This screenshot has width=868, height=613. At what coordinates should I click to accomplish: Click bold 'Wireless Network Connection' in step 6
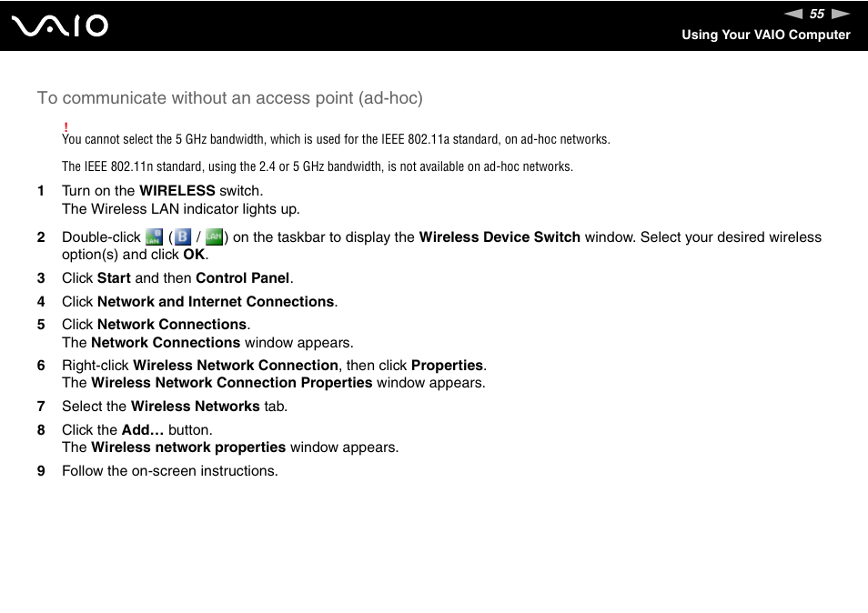pyautogui.click(x=236, y=366)
